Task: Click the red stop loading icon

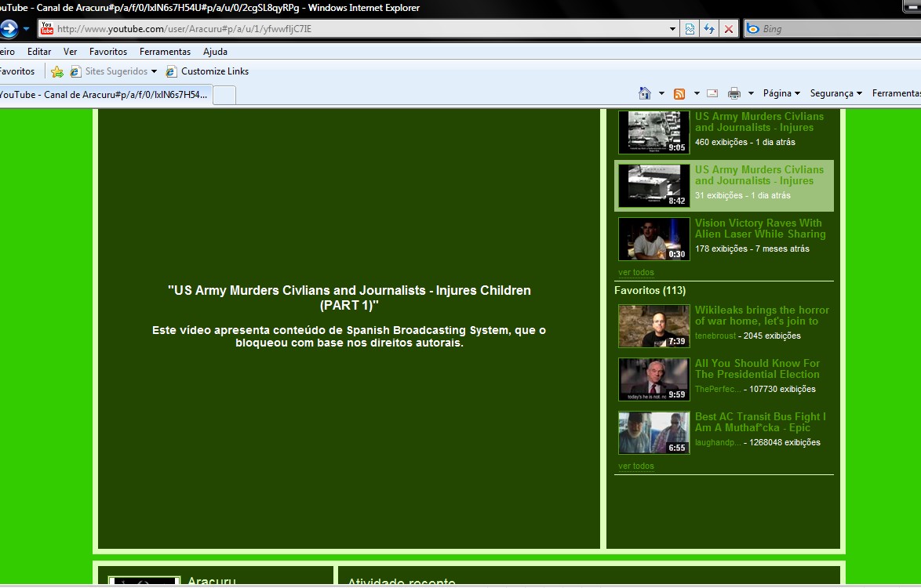Action: click(x=729, y=29)
